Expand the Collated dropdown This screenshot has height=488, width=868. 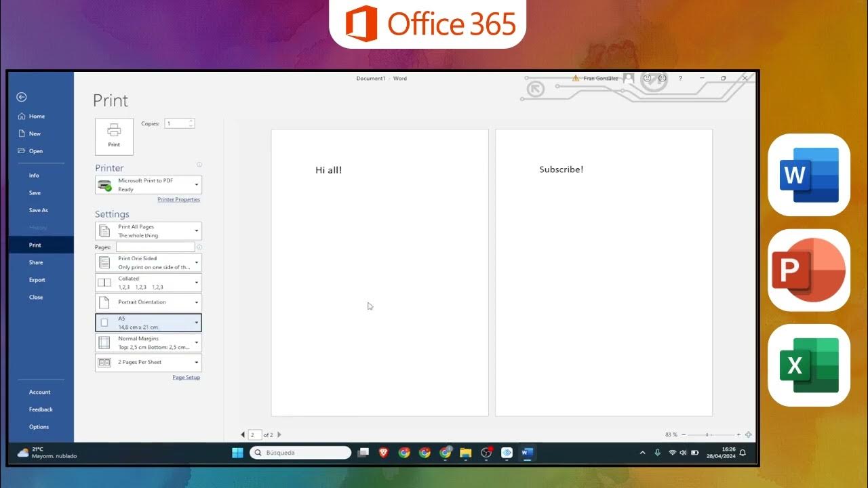tap(149, 283)
